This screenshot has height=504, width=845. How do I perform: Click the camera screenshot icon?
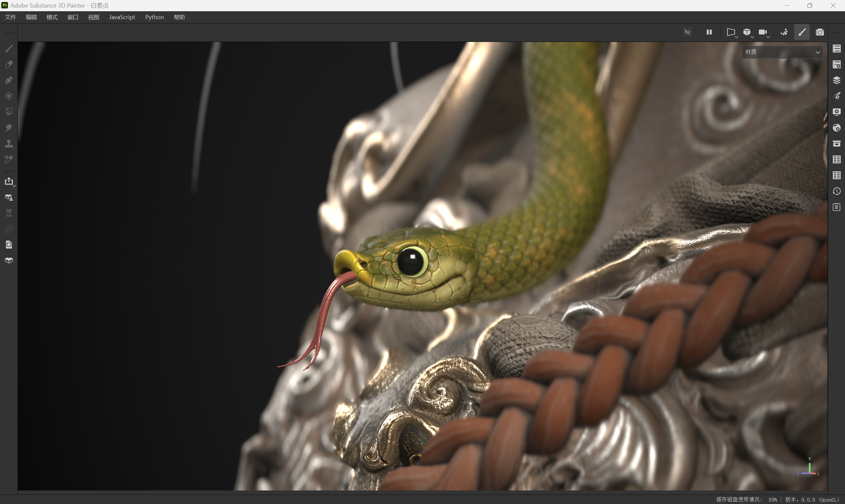click(x=820, y=32)
